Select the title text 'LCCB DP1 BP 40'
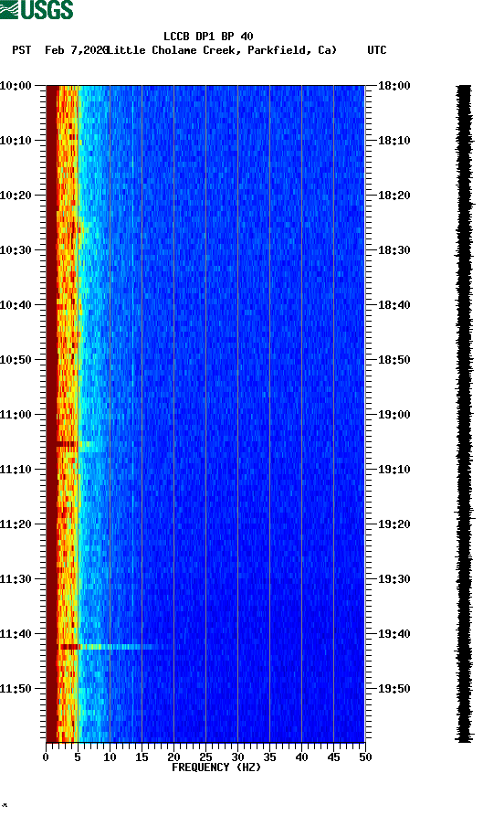 tap(208, 37)
